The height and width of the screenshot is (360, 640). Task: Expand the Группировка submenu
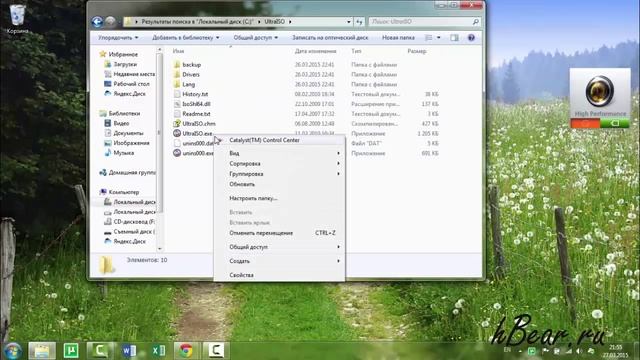pos(280,174)
